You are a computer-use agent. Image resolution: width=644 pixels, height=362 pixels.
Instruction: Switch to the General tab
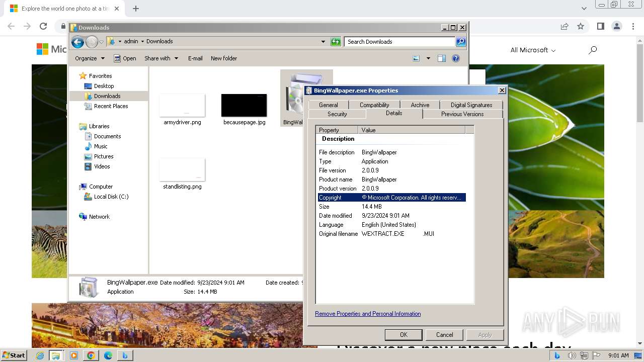coord(328,105)
